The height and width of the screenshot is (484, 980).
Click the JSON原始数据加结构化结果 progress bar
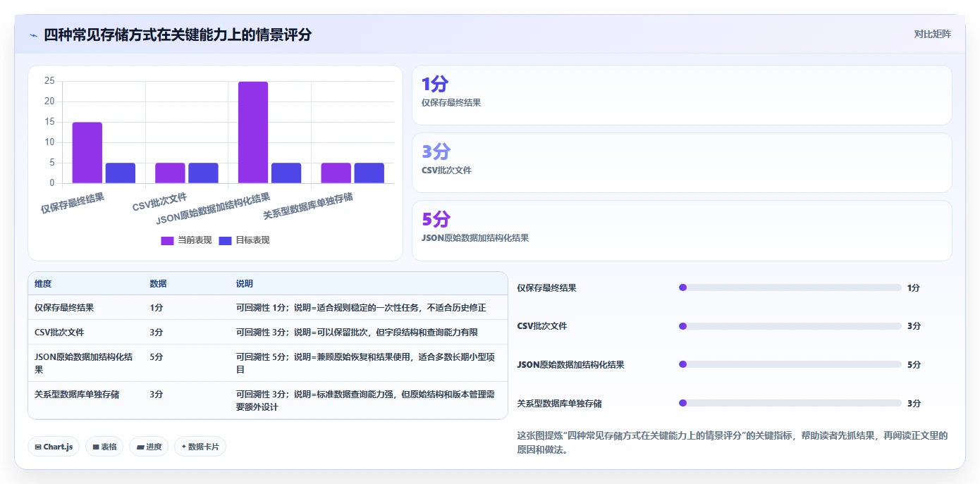tap(790, 365)
